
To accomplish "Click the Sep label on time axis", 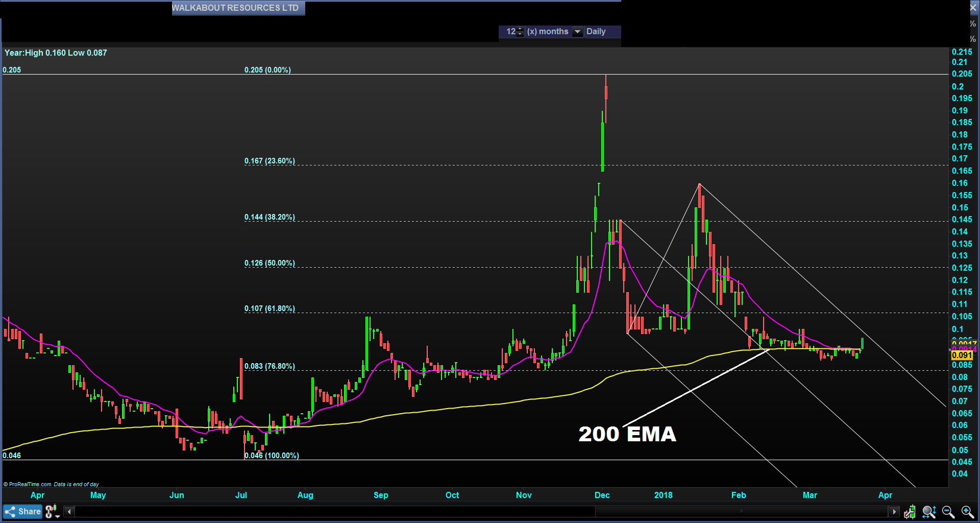I will point(381,495).
